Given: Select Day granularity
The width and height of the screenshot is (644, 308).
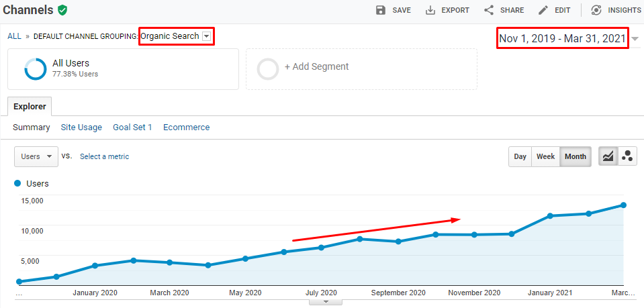Looking at the screenshot, I should coord(520,156).
